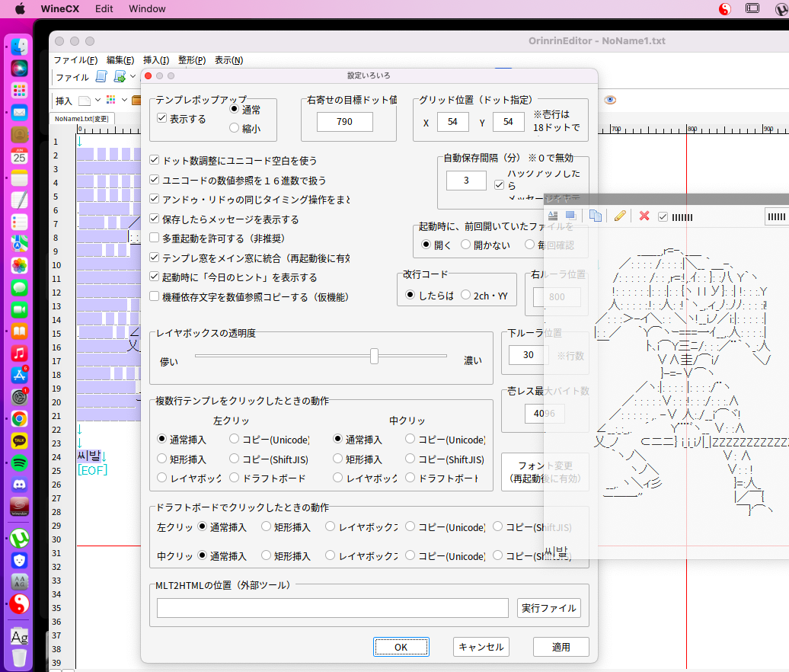Click the eye preview icon in main toolbar

pos(610,100)
